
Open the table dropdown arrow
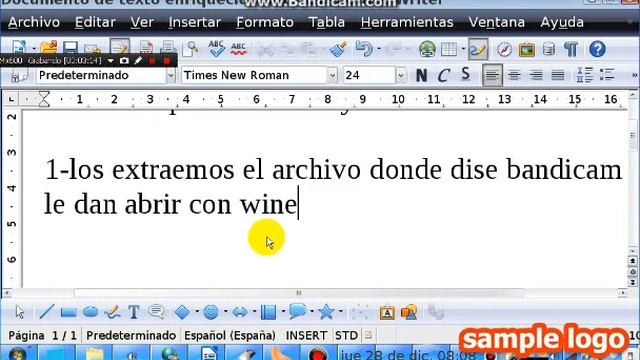[463, 49]
